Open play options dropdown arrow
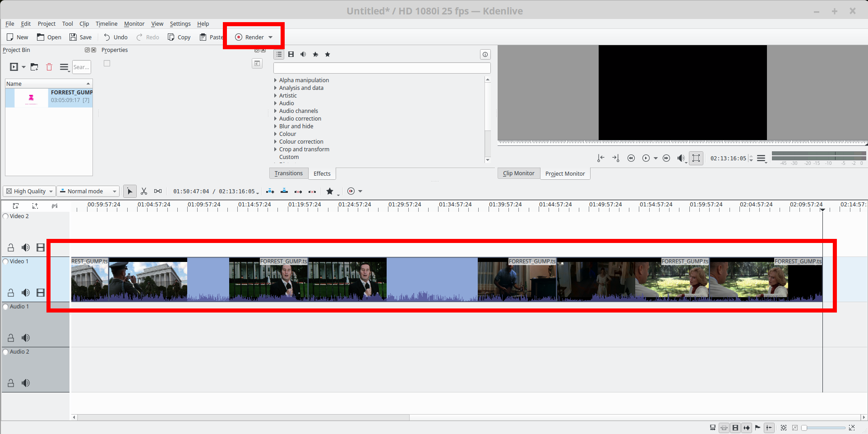868x434 pixels. 656,158
